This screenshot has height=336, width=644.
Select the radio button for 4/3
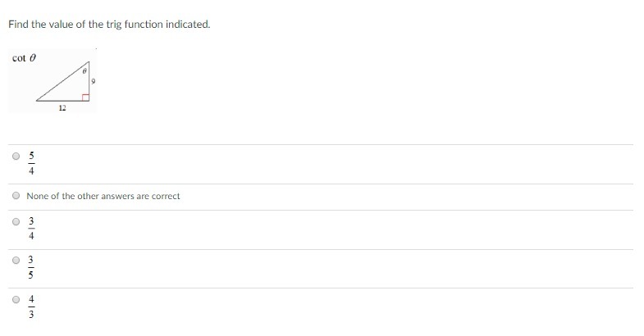coord(16,300)
